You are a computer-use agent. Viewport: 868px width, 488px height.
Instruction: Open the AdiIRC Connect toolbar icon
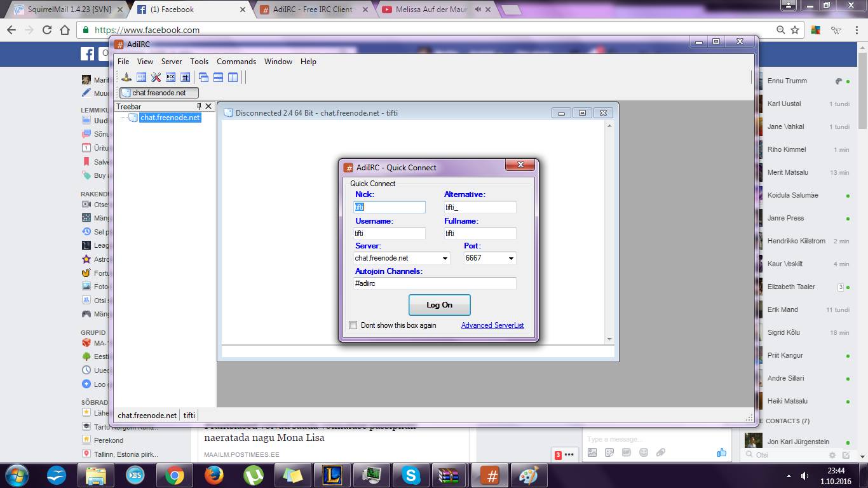click(x=126, y=78)
